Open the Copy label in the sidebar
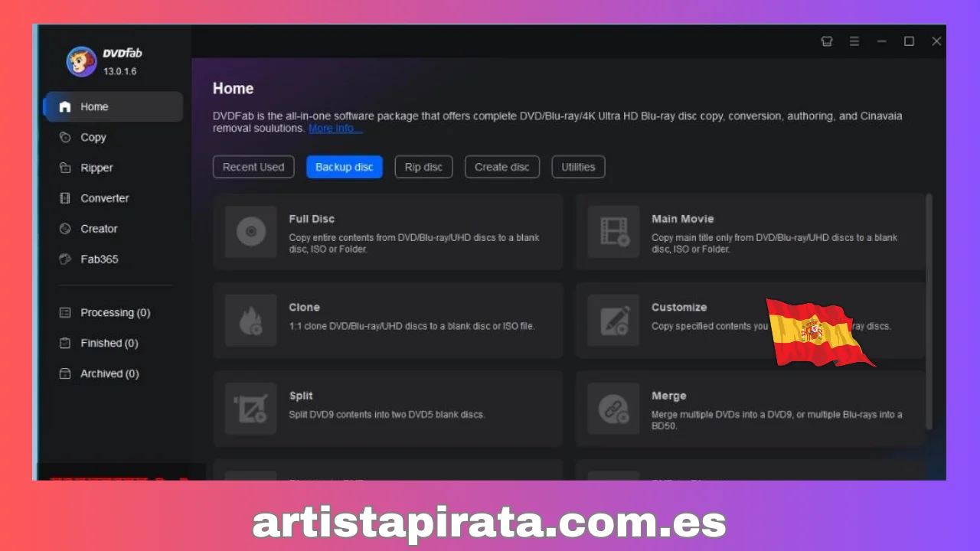Viewport: 980px width, 551px height. tap(93, 138)
